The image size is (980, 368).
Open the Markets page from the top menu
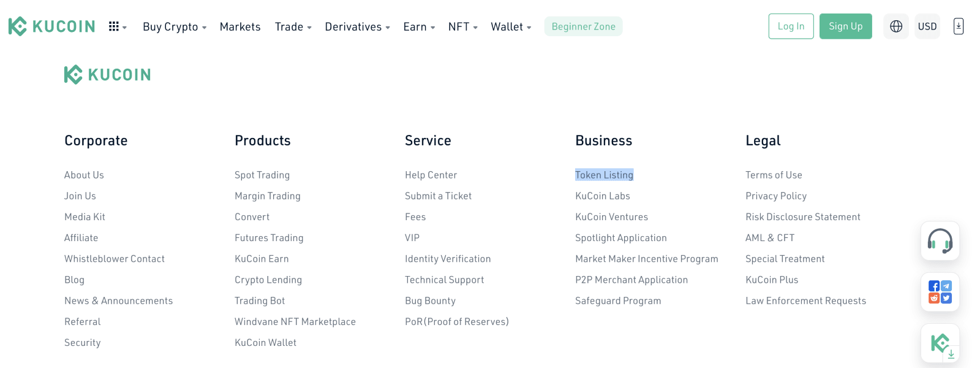point(240,26)
